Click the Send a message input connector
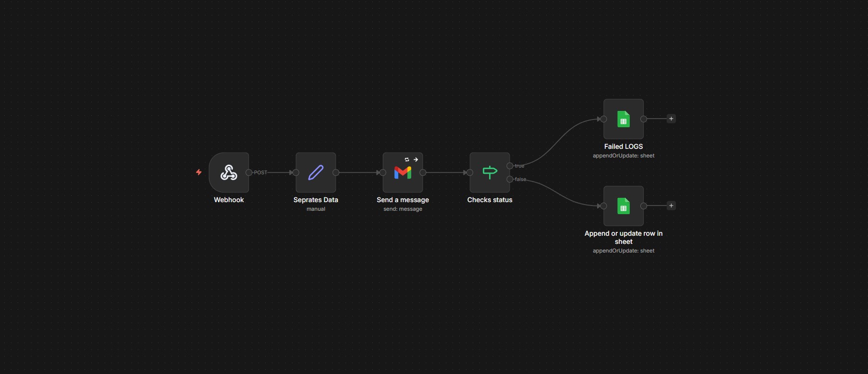The image size is (868, 374). [383, 172]
